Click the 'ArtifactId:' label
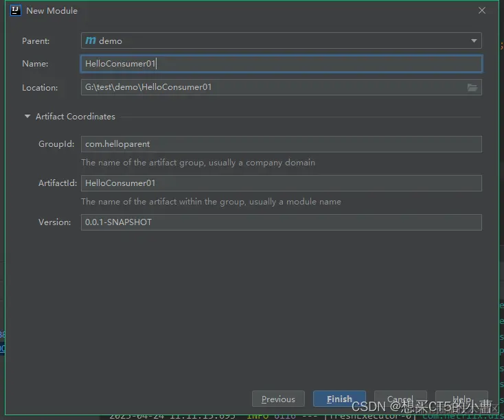This screenshot has height=420, width=504. pos(58,183)
